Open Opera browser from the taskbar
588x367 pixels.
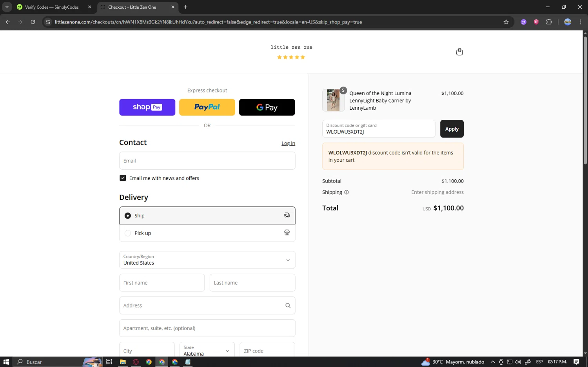[x=136, y=362]
